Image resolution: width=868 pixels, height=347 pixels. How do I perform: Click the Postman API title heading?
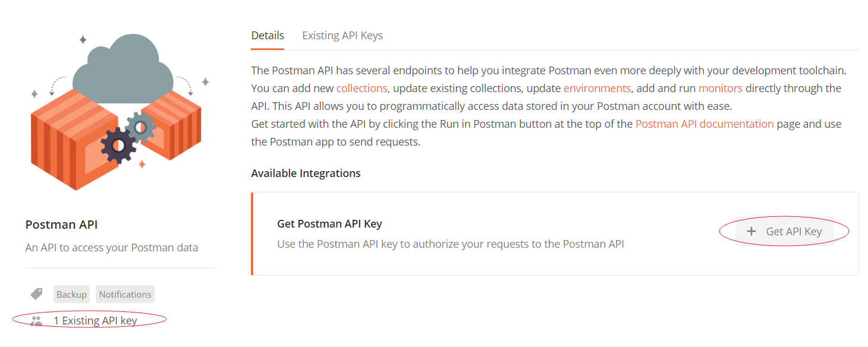pyautogui.click(x=61, y=225)
